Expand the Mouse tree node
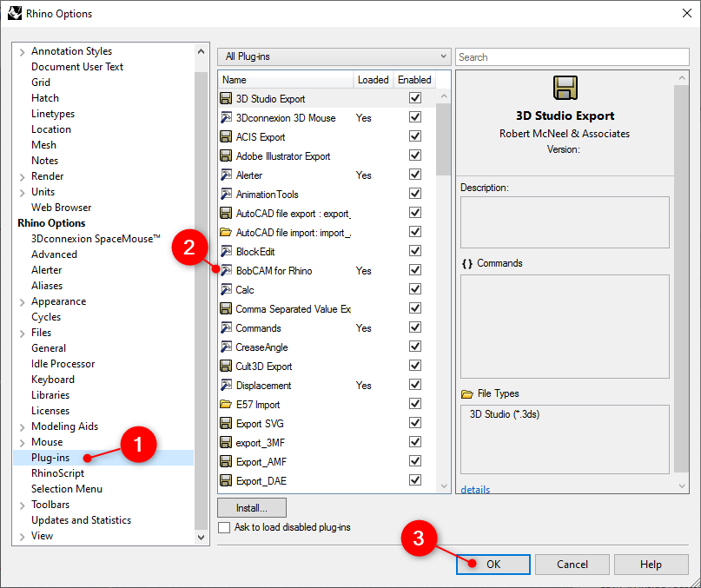701x588 pixels. coord(22,443)
